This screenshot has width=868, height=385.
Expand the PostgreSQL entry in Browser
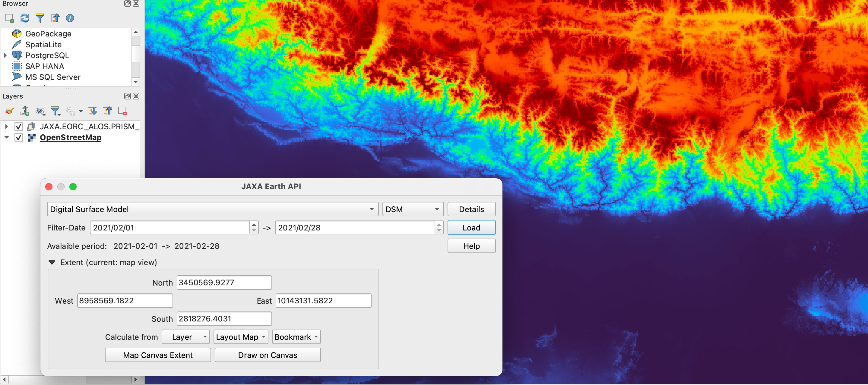5,55
